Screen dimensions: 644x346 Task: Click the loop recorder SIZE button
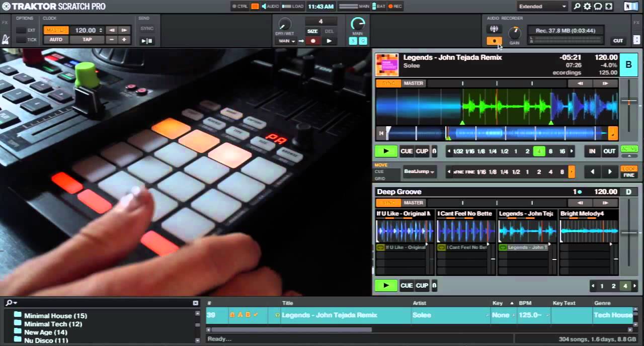point(312,31)
